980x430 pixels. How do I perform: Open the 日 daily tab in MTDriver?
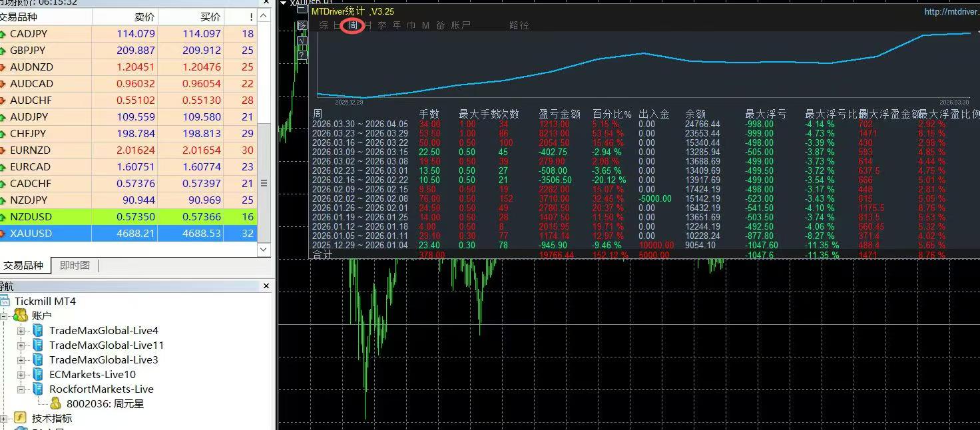338,26
